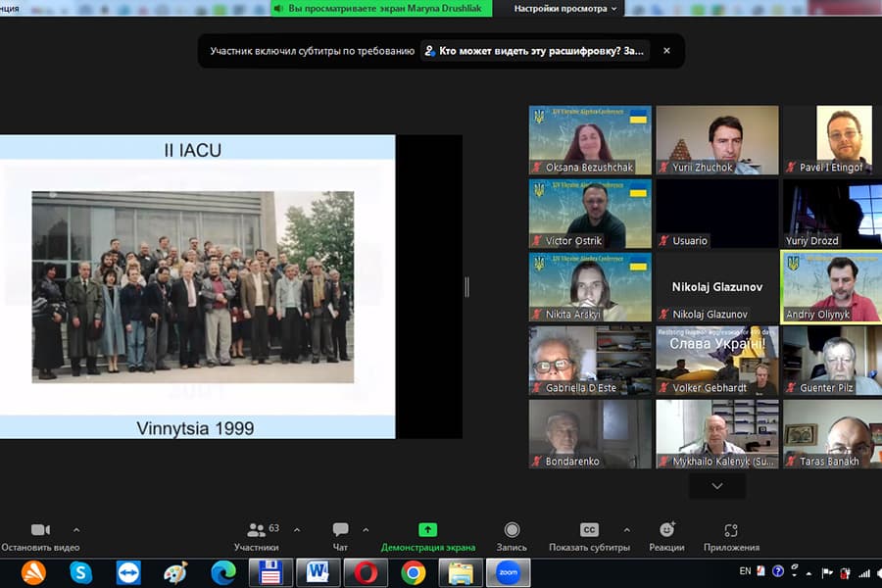Open the Participants panel
This screenshot has width=882, height=588.
click(x=257, y=530)
